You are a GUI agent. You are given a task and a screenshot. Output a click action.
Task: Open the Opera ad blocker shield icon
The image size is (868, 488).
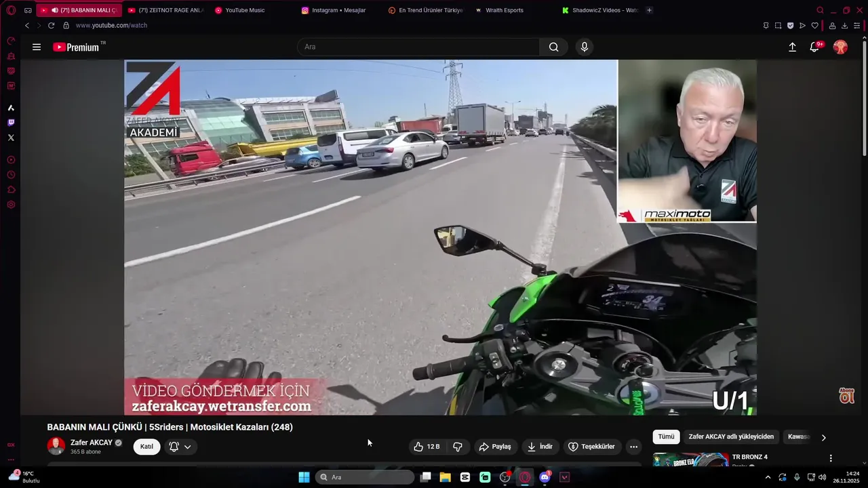click(790, 25)
